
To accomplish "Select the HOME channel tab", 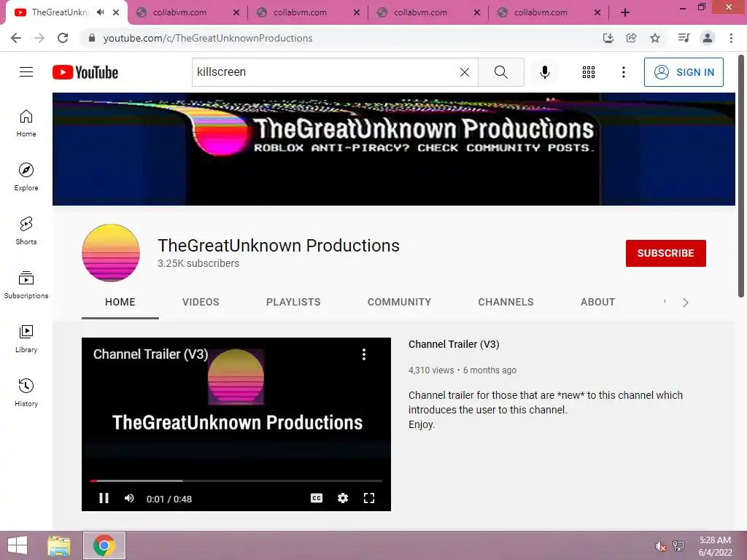I will pyautogui.click(x=120, y=302).
